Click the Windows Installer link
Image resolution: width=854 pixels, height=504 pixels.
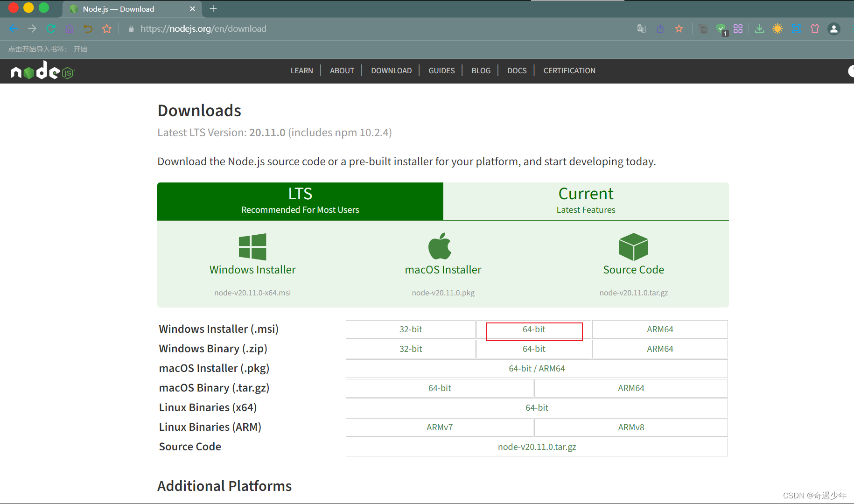252,270
